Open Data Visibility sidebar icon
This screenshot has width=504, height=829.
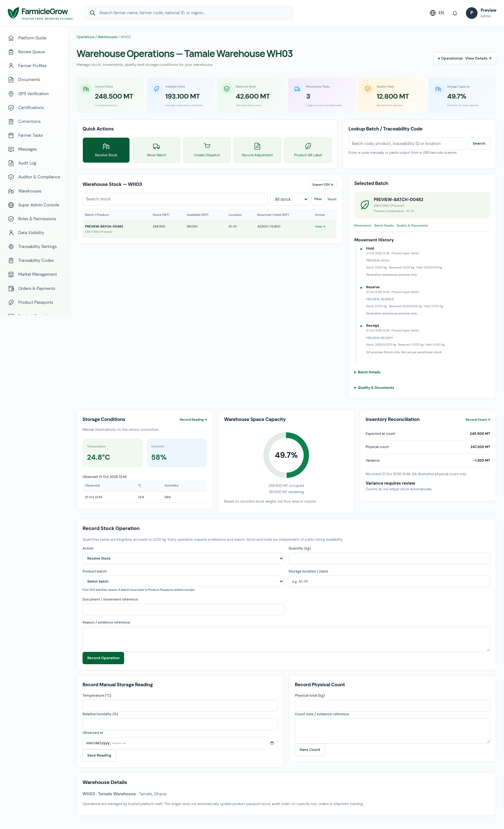tap(11, 233)
